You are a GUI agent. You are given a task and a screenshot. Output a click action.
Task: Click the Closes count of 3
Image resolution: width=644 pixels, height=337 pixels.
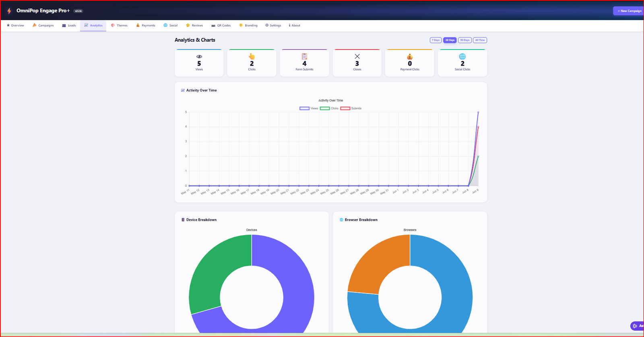357,64
